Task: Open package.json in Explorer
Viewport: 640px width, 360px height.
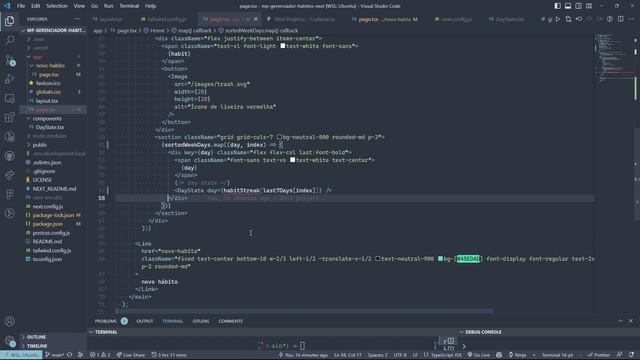Action: click(x=48, y=224)
